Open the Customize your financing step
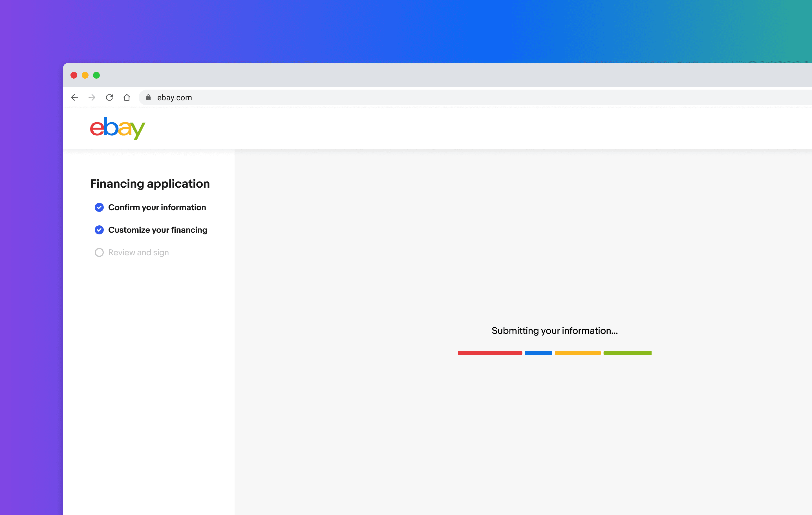812x515 pixels. 158,230
